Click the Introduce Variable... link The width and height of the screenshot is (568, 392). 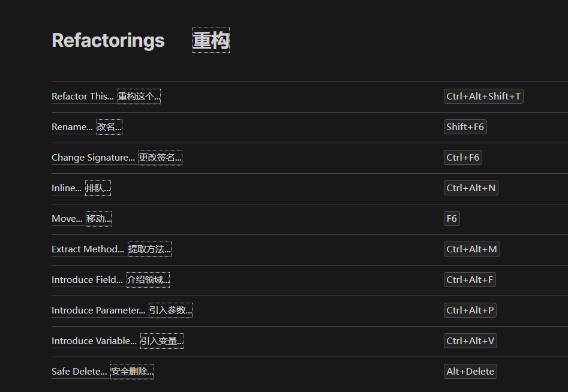[x=94, y=341]
